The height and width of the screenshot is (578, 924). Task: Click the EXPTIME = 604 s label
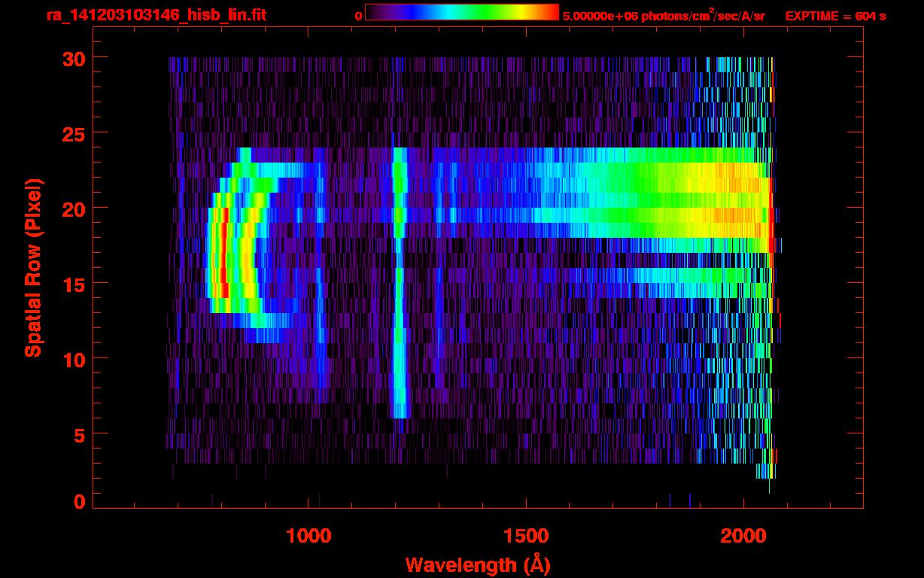pos(834,16)
